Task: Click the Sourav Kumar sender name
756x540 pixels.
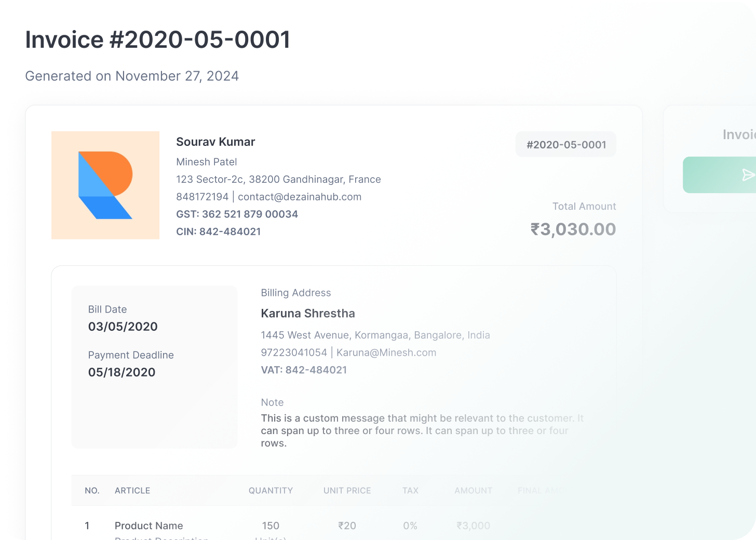Action: click(215, 142)
